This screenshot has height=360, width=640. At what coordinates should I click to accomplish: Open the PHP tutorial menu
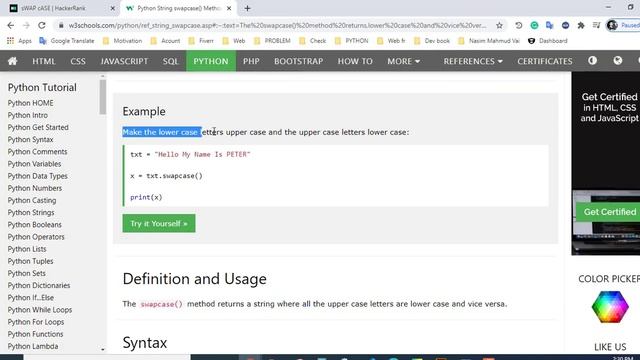251,61
